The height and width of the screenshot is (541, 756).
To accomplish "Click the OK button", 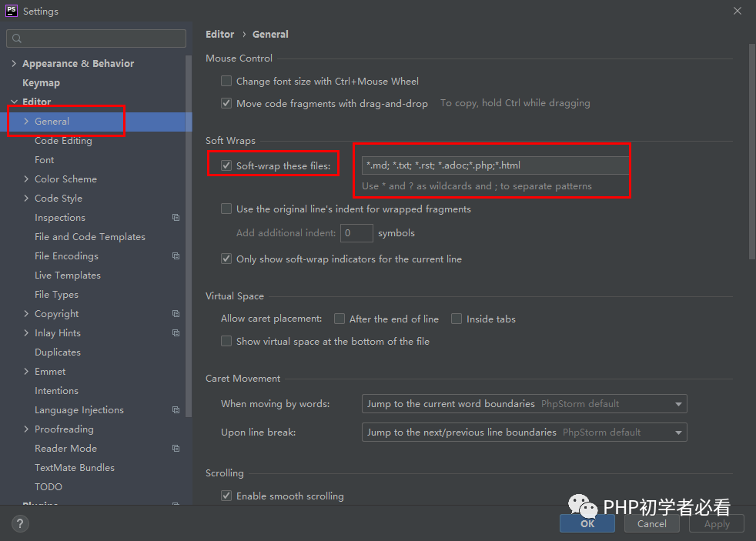I will coord(587,523).
